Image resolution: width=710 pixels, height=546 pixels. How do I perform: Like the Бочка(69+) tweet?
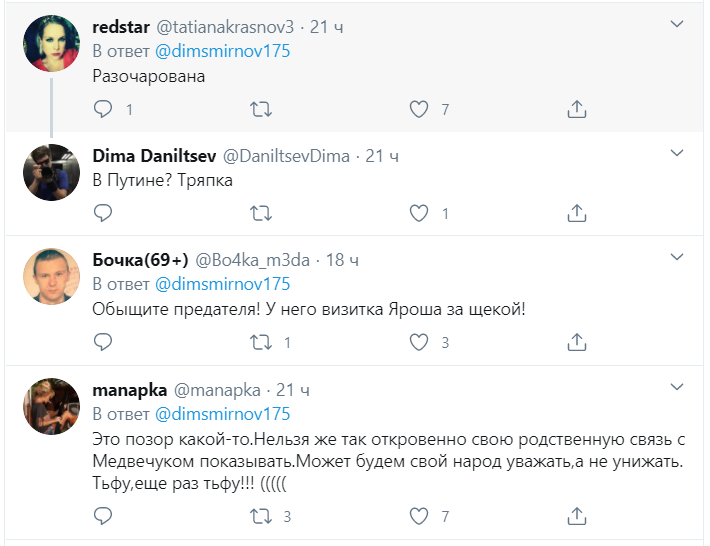(x=420, y=342)
